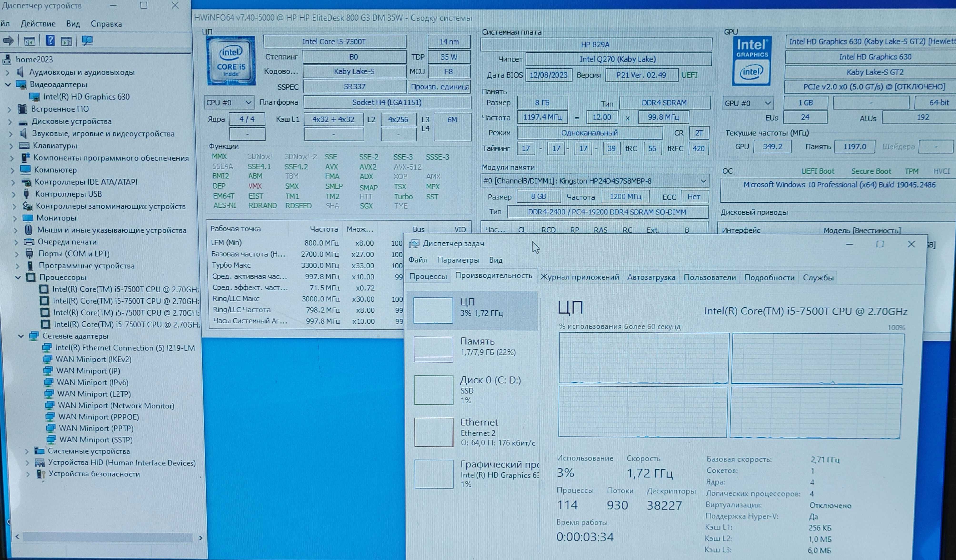Open the Help toolbar icon in Device Manager
The height and width of the screenshot is (560, 956).
pyautogui.click(x=50, y=40)
